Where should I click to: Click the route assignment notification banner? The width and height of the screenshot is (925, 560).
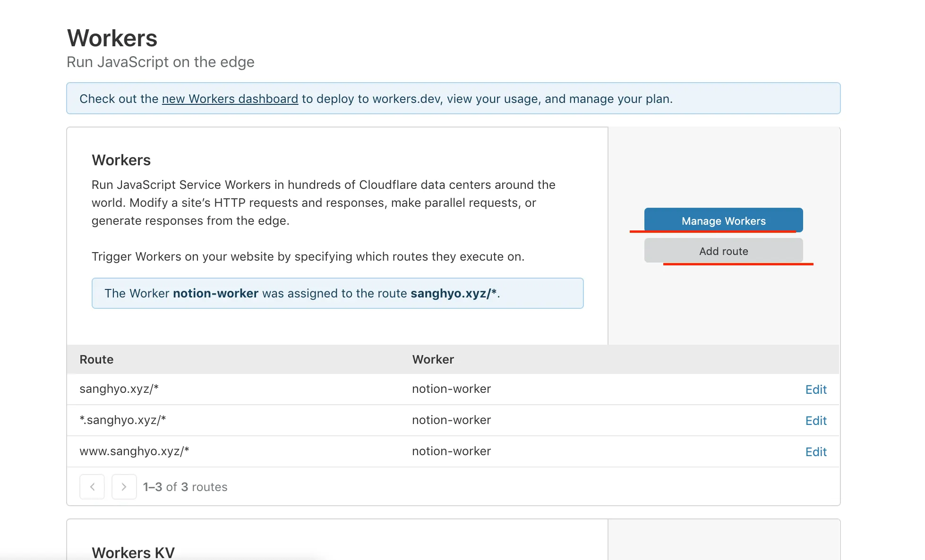pyautogui.click(x=337, y=293)
